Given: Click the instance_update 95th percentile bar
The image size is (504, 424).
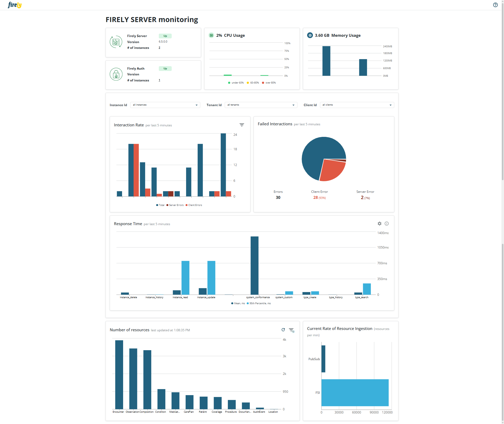Looking at the screenshot, I should (211, 278).
